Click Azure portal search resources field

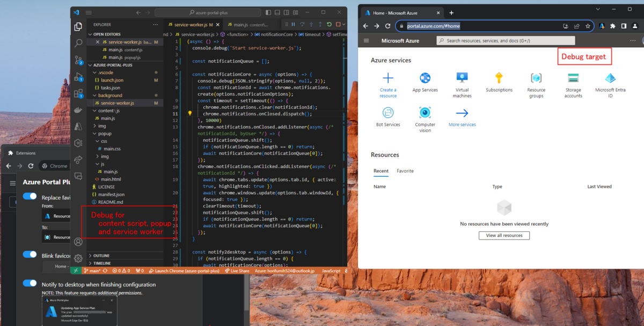[506, 40]
